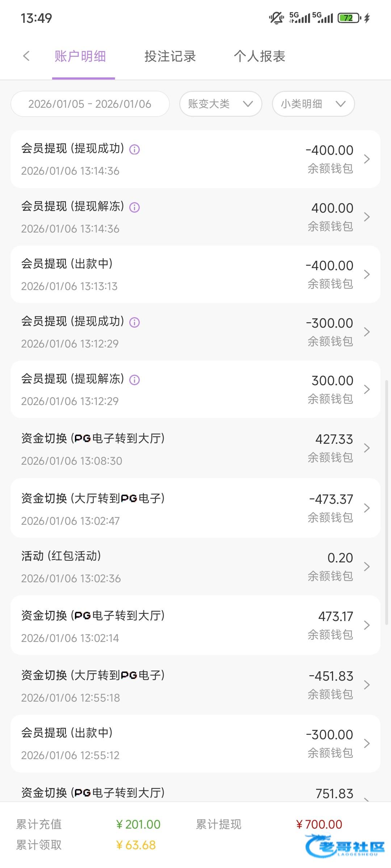391x868 pixels.
Task: Open the 13:13:13 出款中 -400.00 record
Action: pos(195,275)
